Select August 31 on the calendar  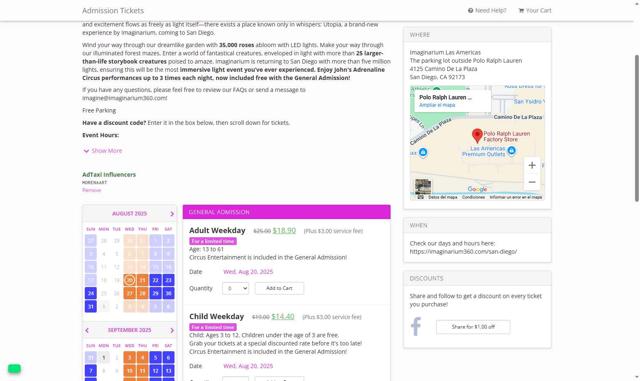click(x=91, y=306)
